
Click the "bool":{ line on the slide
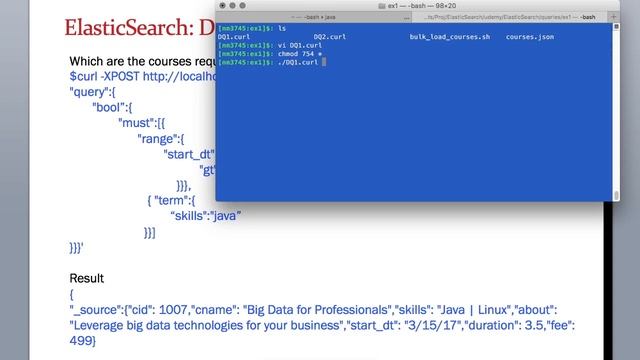(x=112, y=107)
